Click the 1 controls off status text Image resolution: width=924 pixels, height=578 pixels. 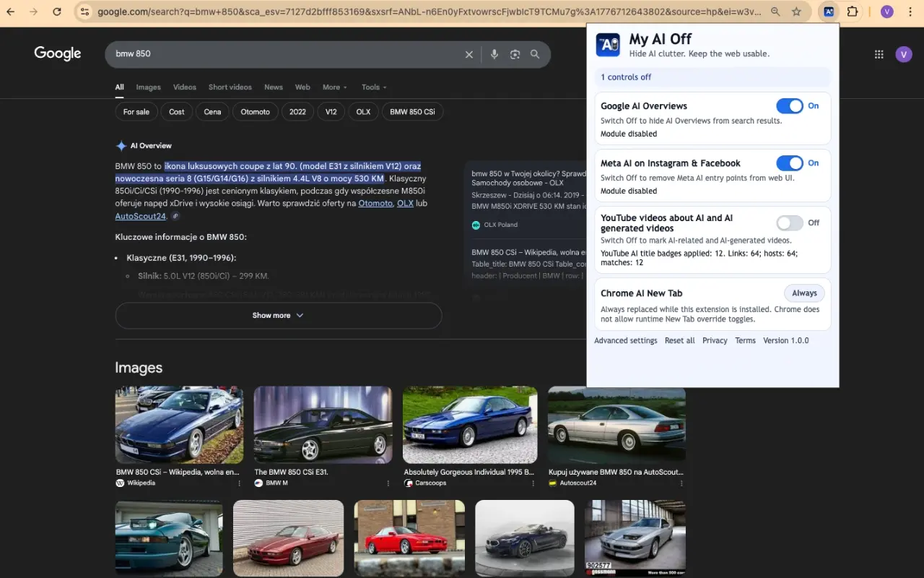(x=626, y=77)
